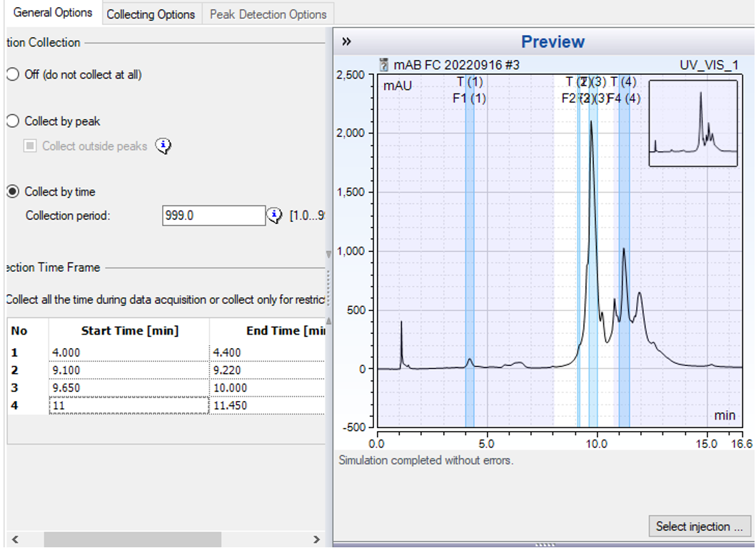Click the Collection period input field
The height and width of the screenshot is (548, 756).
(213, 215)
